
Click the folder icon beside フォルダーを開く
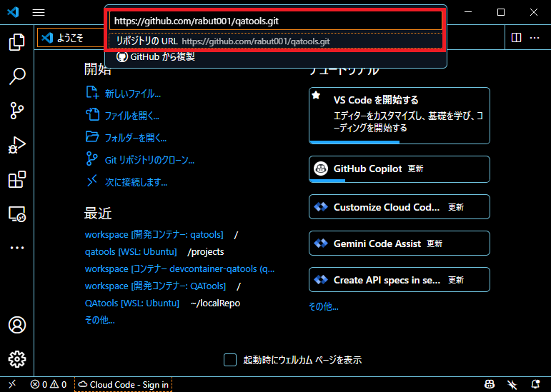[92, 136]
